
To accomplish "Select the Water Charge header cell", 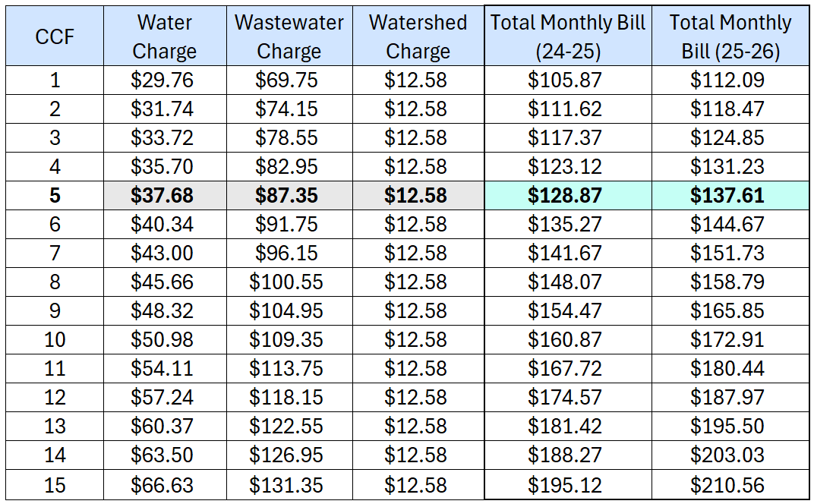I will click(163, 36).
